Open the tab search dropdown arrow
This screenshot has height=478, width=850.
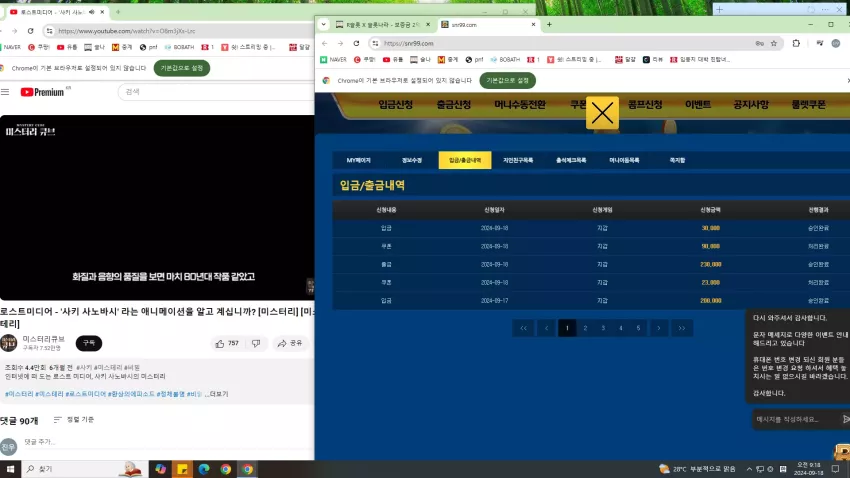[324, 24]
